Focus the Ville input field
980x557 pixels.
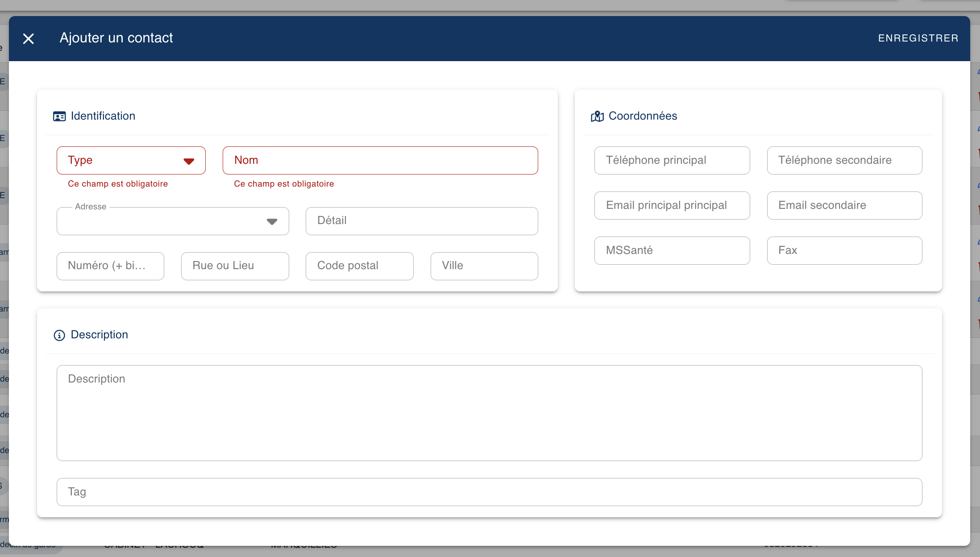click(x=484, y=266)
